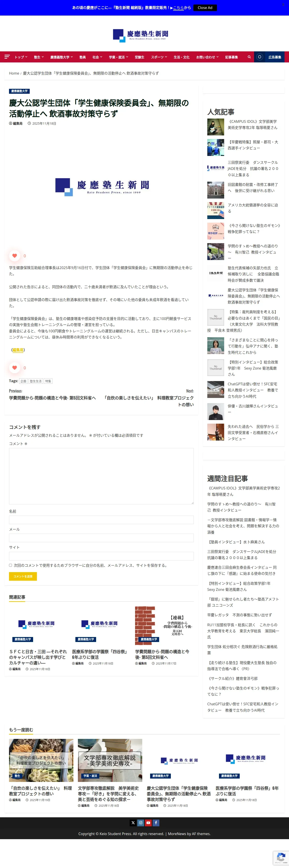Viewport: 289px width, 868px height.
Task: Expand the 塾生 menu dropdown
Action: (39, 57)
